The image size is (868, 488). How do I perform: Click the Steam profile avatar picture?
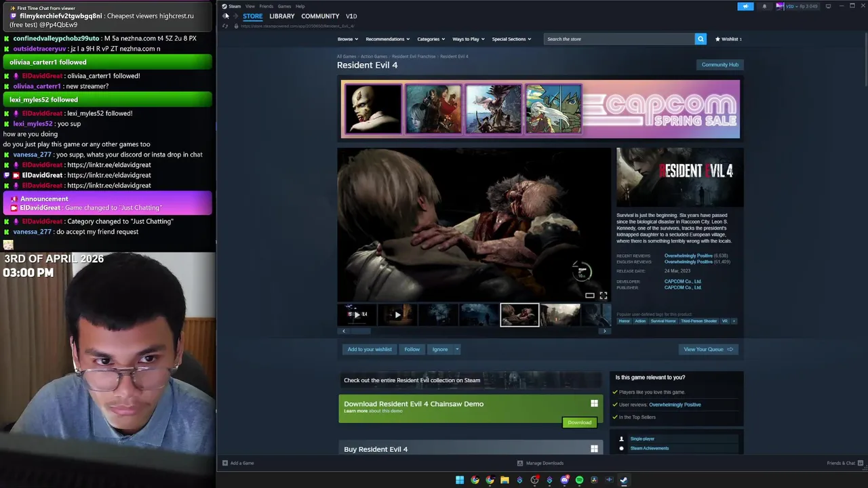pyautogui.click(x=781, y=6)
